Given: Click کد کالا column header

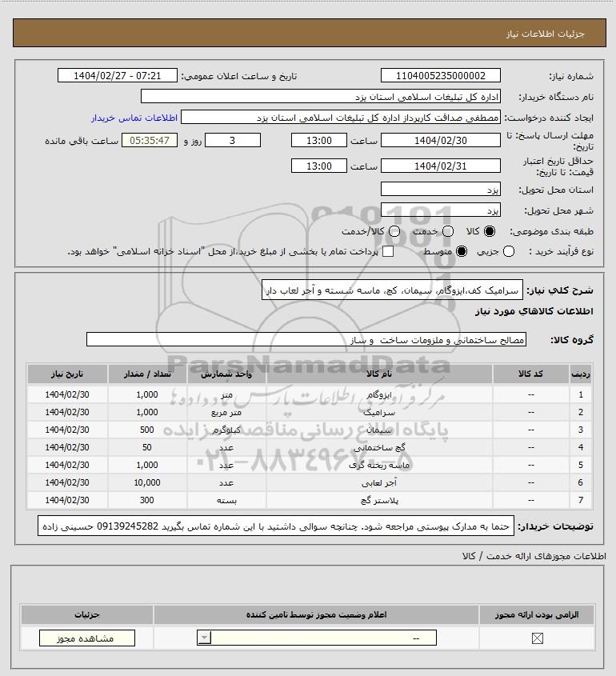Looking at the screenshot, I should click(x=530, y=374).
